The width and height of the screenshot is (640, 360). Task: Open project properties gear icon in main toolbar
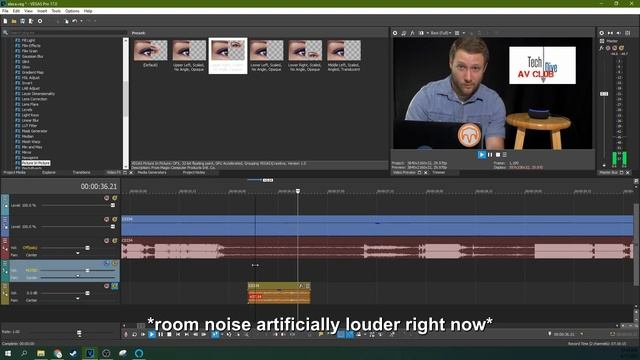[40, 21]
